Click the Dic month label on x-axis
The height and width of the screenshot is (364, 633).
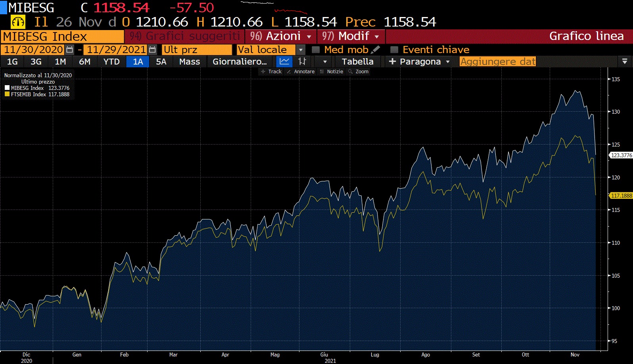click(26, 354)
